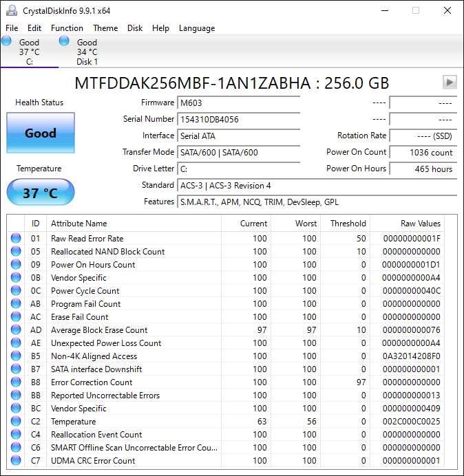
Task: Click the Current column header
Action: (x=246, y=224)
